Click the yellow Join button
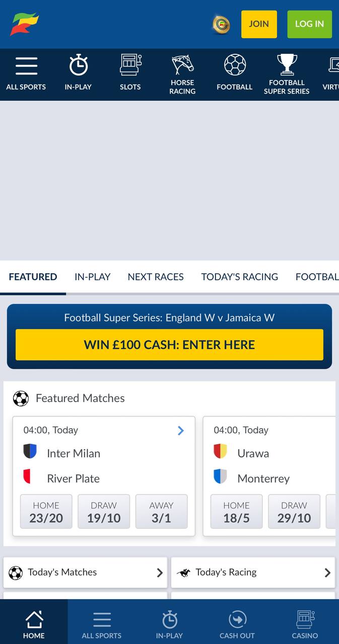339x644 pixels. click(x=259, y=24)
